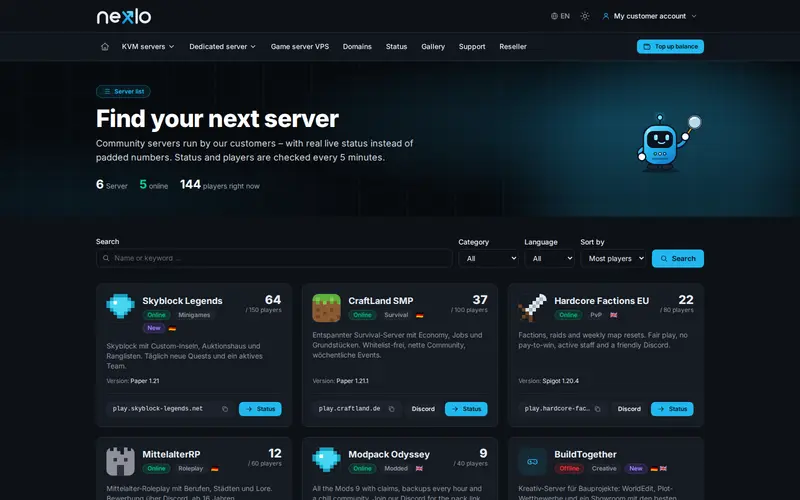The height and width of the screenshot is (500, 800).
Task: Click the Skyblock Legends diamond icon
Action: pos(120,306)
